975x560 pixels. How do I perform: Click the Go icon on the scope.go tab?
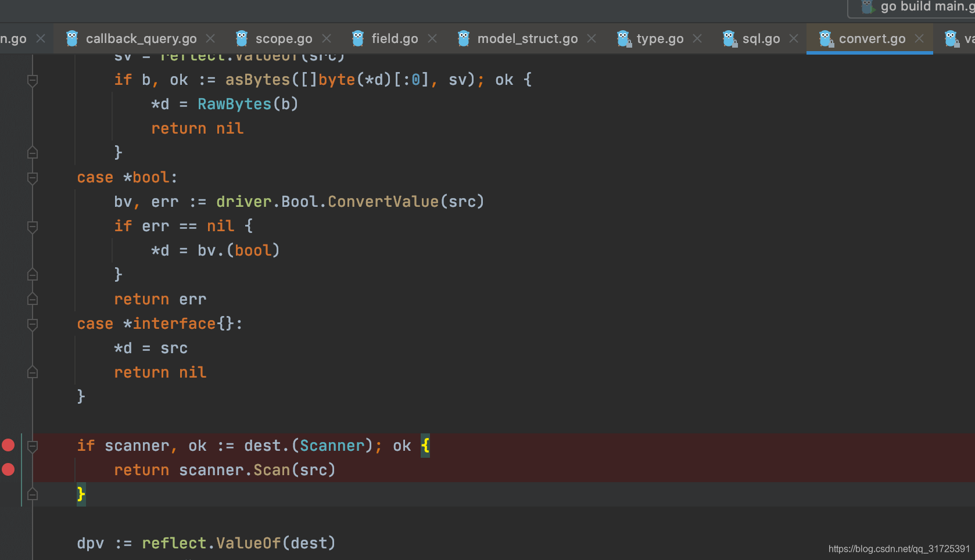pyautogui.click(x=241, y=38)
